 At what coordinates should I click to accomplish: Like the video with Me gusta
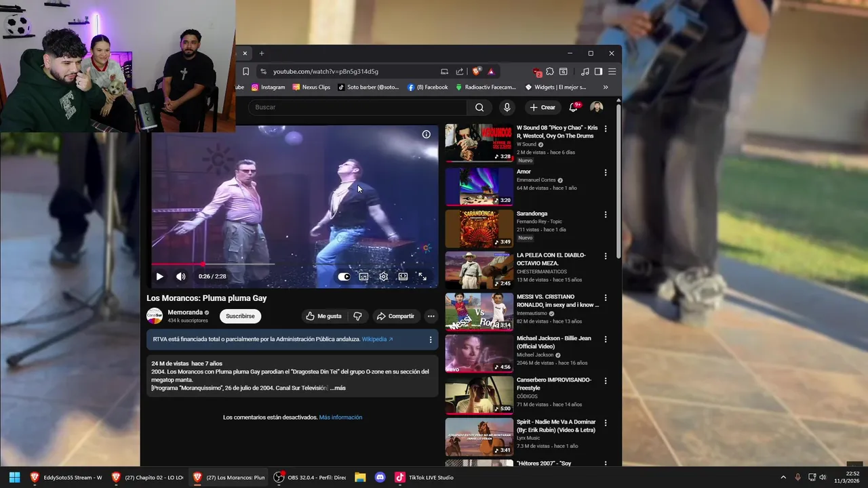point(323,316)
